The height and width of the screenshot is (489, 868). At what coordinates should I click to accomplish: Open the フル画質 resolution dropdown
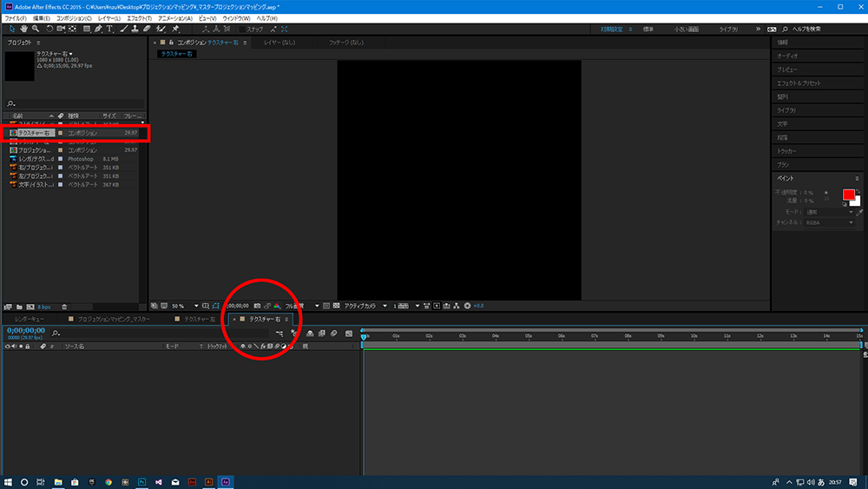[302, 306]
